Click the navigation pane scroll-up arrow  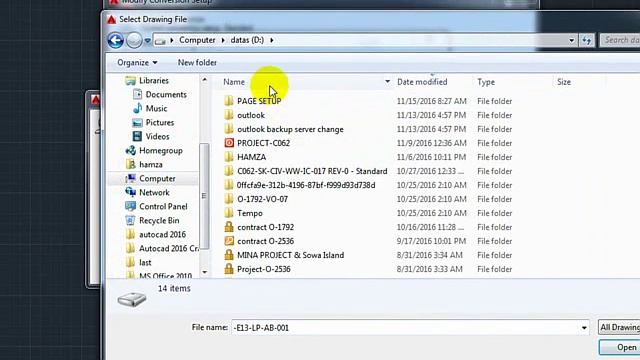pyautogui.click(x=204, y=80)
